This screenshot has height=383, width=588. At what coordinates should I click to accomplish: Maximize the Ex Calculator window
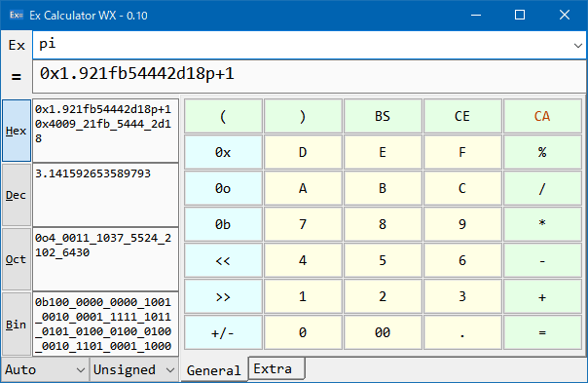click(520, 15)
